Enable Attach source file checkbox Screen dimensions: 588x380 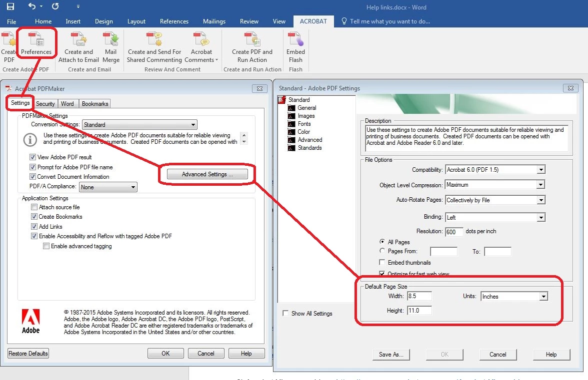[34, 207]
